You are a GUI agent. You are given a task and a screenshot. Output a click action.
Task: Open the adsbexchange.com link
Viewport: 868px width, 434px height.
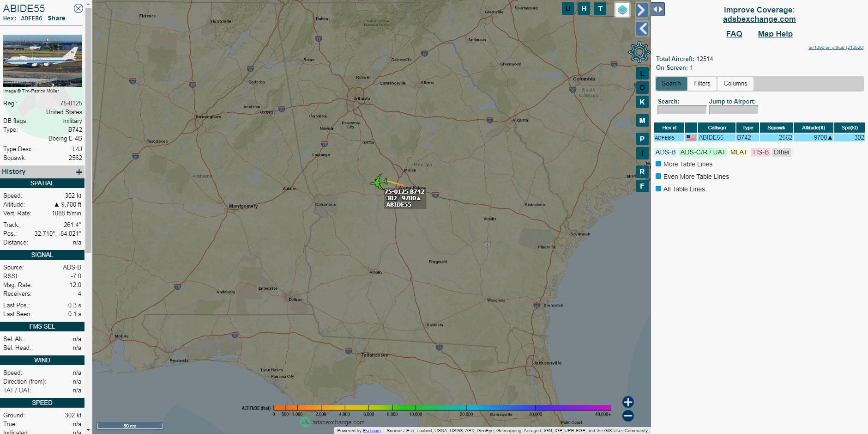pos(759,19)
